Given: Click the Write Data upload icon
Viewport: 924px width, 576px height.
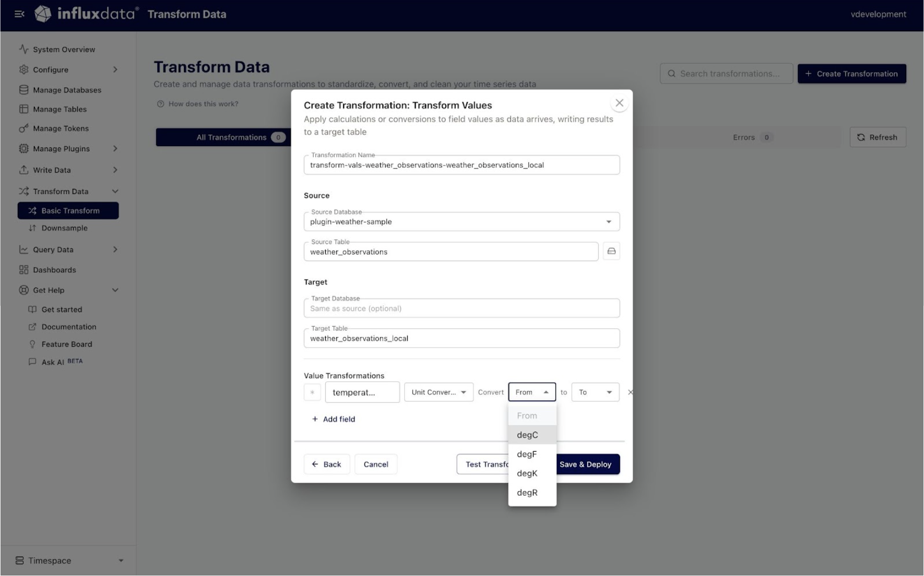Looking at the screenshot, I should tap(23, 170).
